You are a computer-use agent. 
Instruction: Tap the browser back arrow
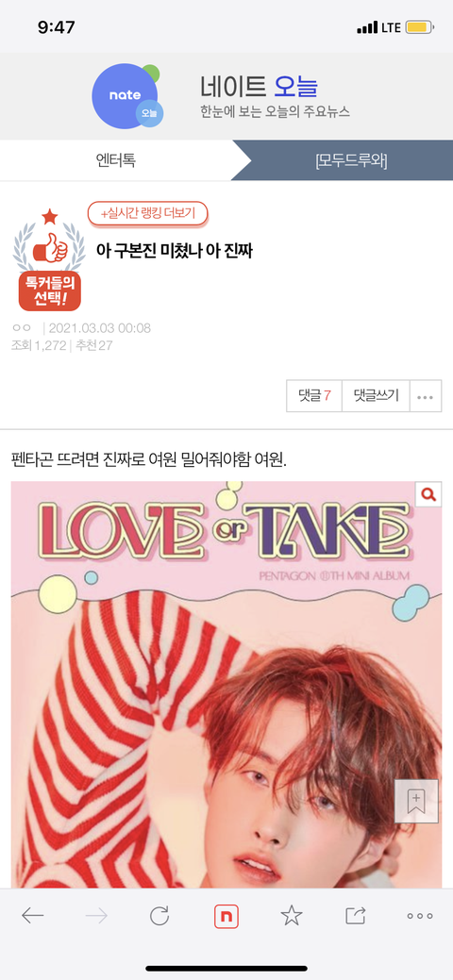tap(32, 916)
